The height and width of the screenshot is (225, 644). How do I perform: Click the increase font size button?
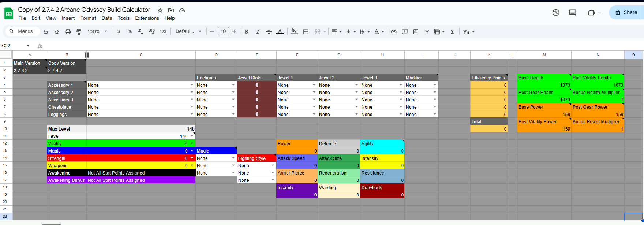(x=234, y=31)
